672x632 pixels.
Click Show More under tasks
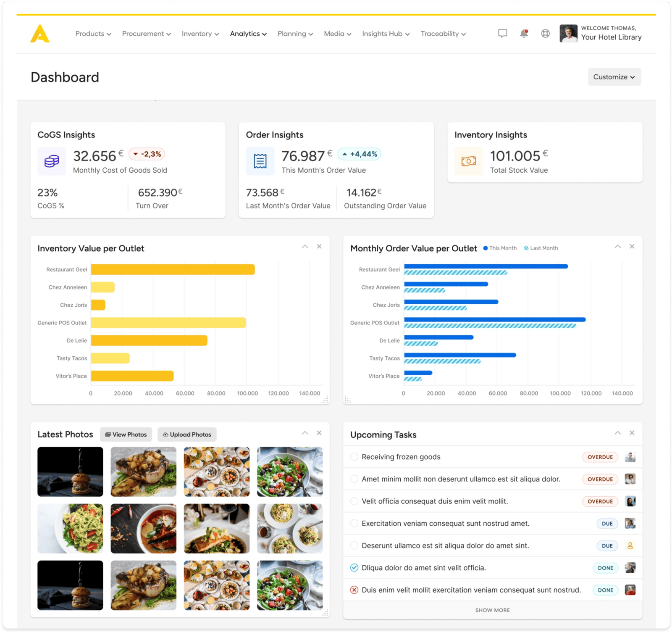[492, 610]
